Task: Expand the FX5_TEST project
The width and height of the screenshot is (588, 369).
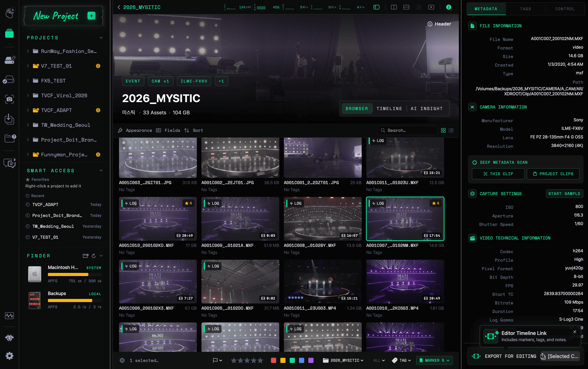Action: pos(28,81)
